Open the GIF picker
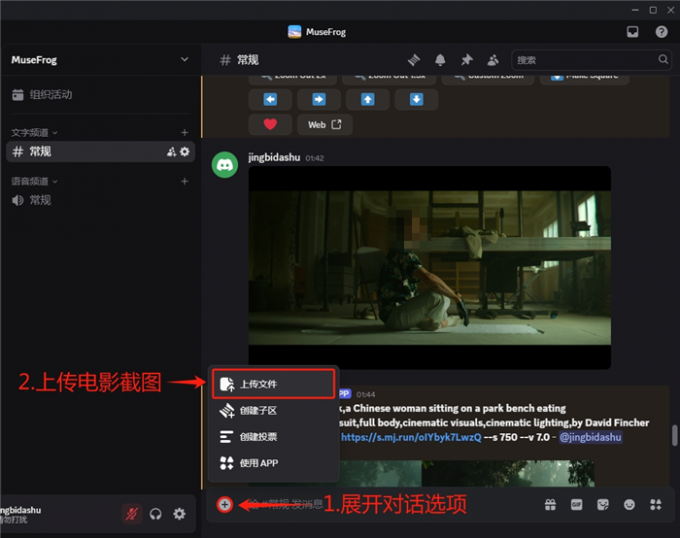This screenshot has width=680, height=538. (x=577, y=505)
